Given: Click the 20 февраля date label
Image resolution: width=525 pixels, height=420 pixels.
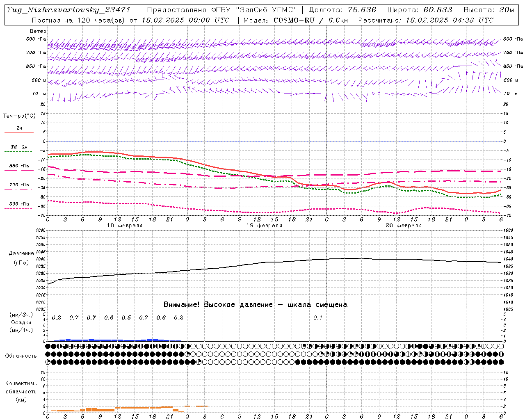Looking at the screenshot, I should [404, 226].
